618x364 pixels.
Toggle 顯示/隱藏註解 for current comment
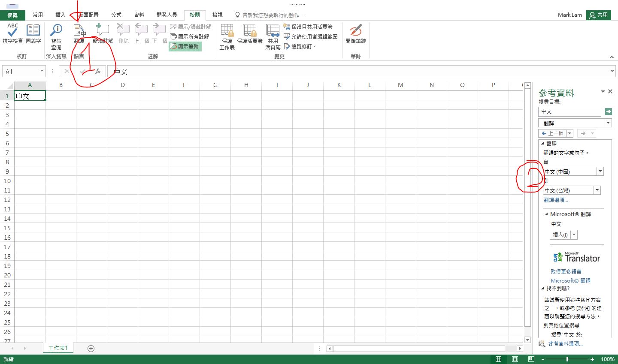190,26
